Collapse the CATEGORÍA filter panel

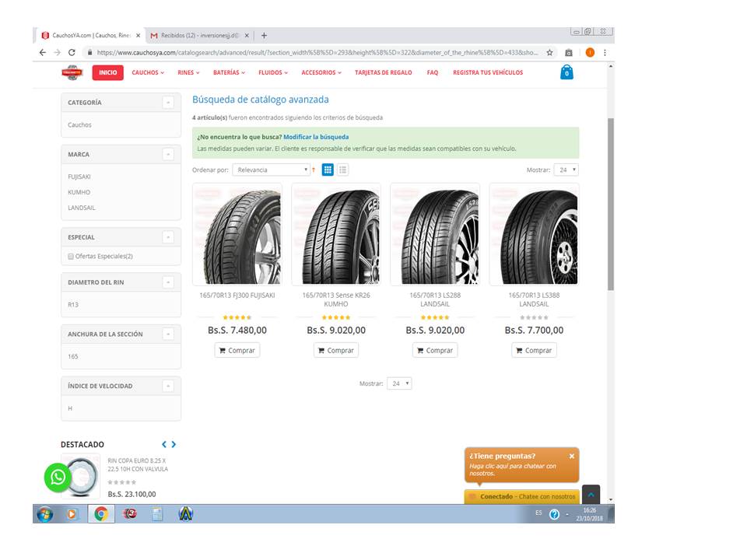[168, 103]
